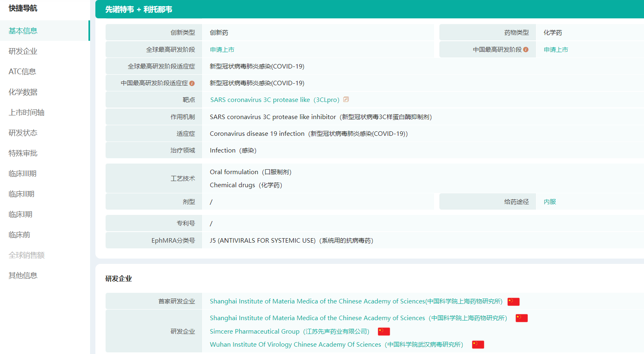The height and width of the screenshot is (354, 644).
Task: Click the 内服 administration route link
Action: [x=549, y=202]
